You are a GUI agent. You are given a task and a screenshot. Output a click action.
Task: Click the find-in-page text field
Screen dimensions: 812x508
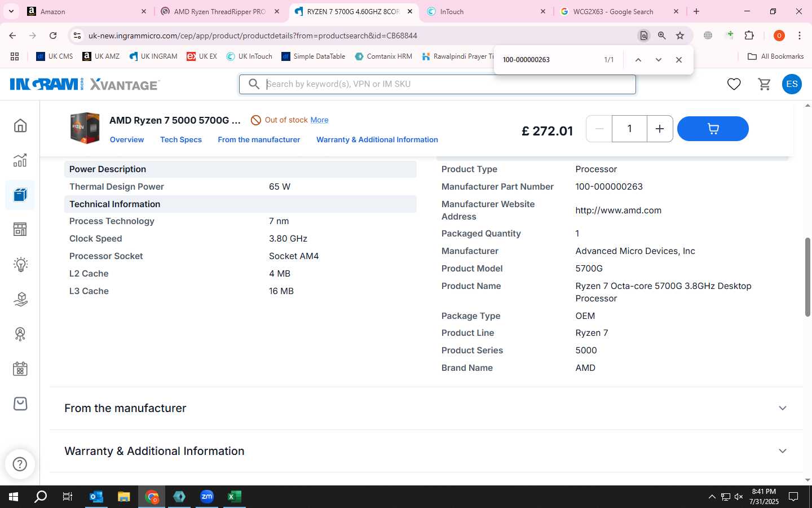click(x=550, y=60)
